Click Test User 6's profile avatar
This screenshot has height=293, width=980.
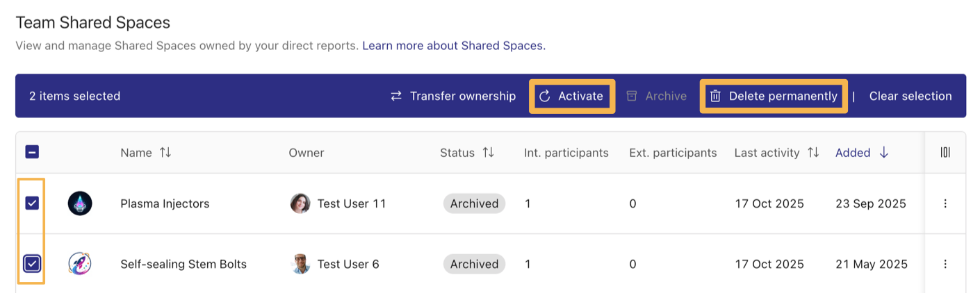[300, 264]
